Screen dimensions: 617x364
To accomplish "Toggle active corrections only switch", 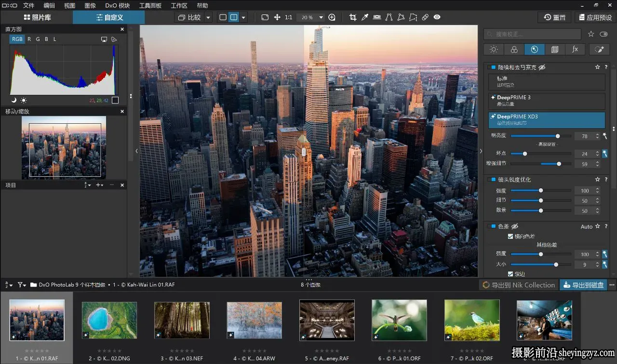I will 604,34.
